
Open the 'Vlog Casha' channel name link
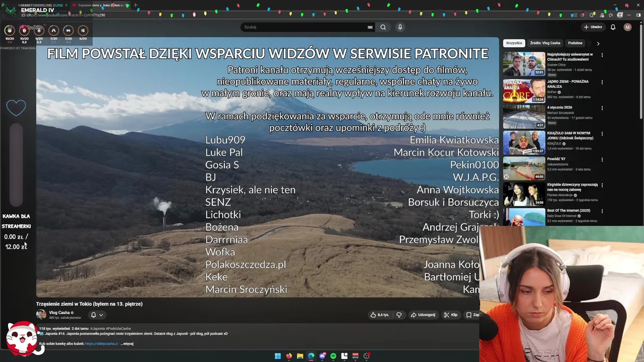click(59, 313)
